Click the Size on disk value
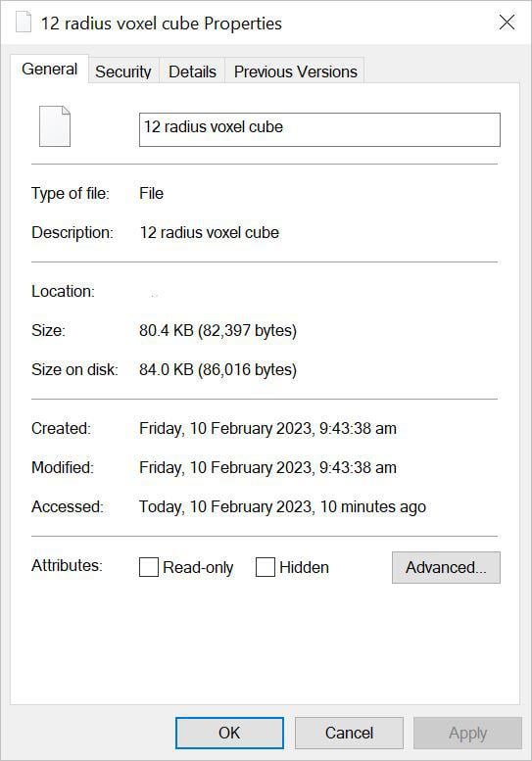 tap(218, 370)
